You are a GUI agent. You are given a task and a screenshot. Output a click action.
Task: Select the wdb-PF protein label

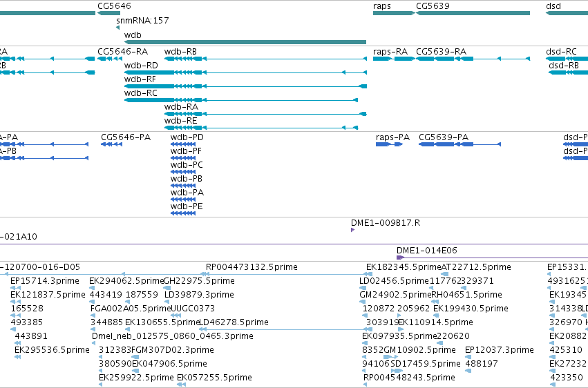(186, 151)
